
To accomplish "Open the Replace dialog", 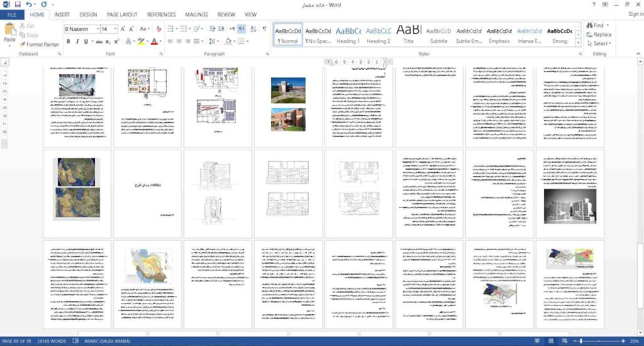I will [x=599, y=35].
